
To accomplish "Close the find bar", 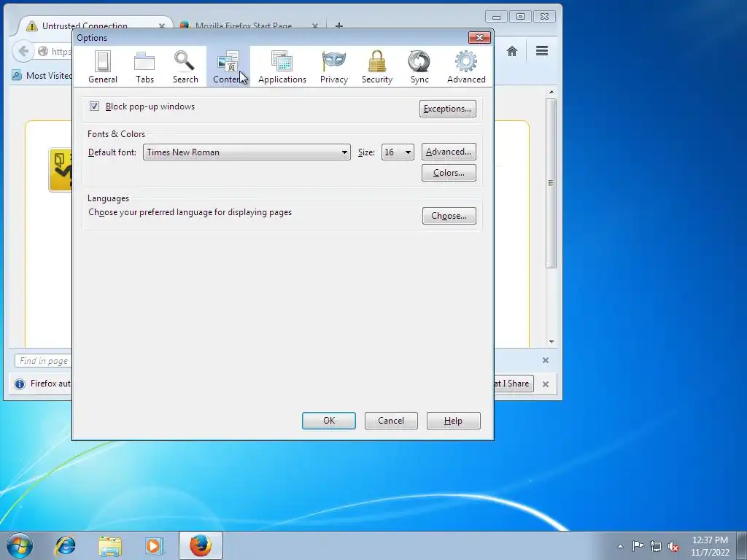I will coord(546,360).
